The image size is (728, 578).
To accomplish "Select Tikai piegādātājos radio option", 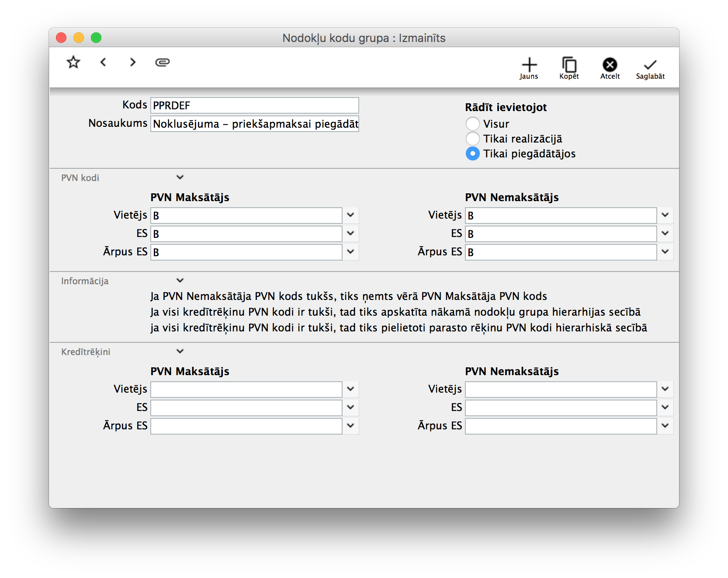I will pos(472,153).
